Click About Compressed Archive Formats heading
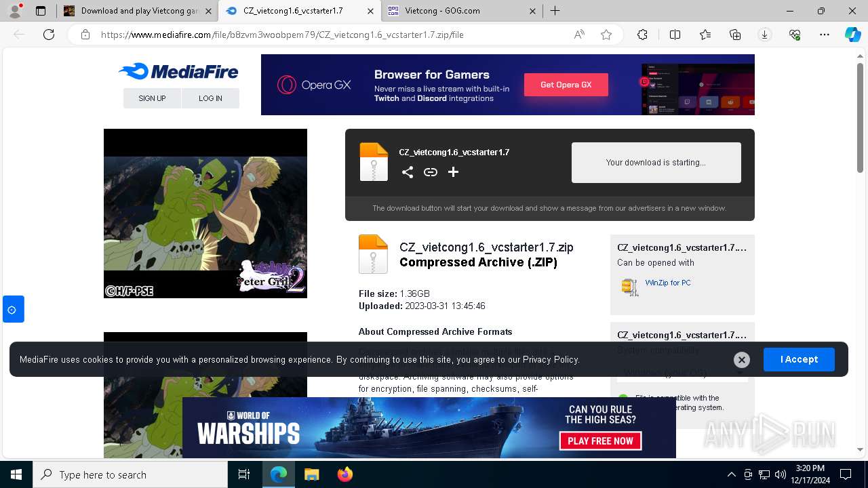Image resolution: width=868 pixels, height=488 pixels. pyautogui.click(x=435, y=332)
